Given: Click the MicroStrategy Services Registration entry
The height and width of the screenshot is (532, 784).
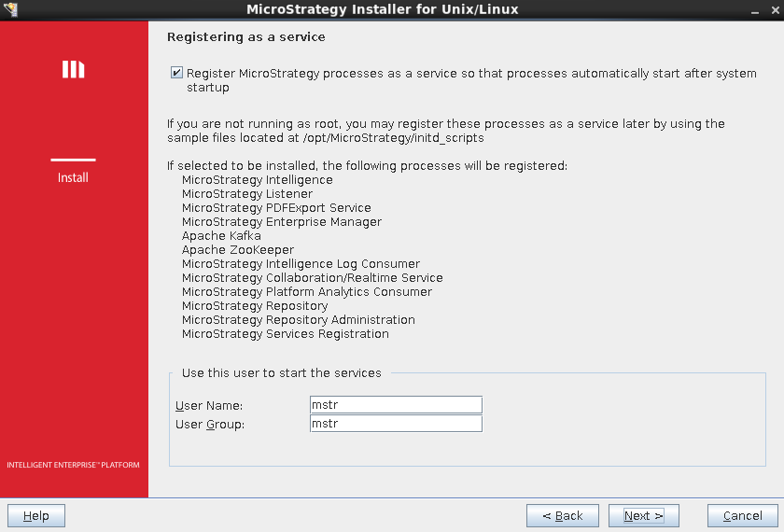Looking at the screenshot, I should 286,334.
